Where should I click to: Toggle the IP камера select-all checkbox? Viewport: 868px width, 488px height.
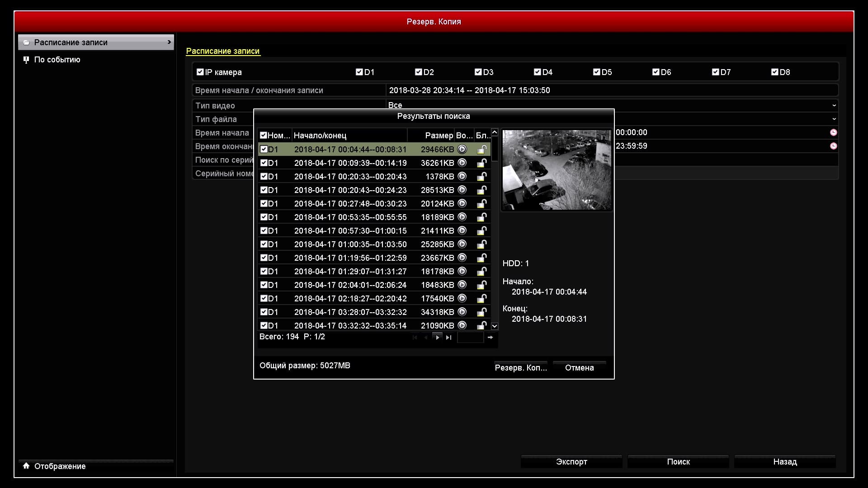[200, 72]
